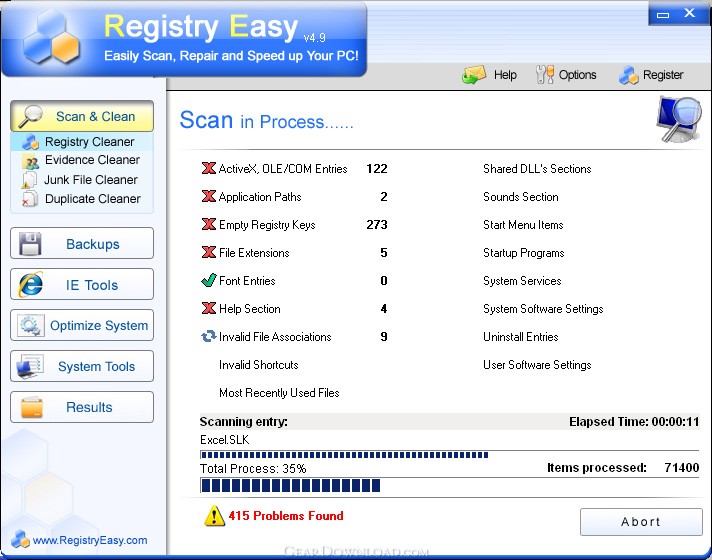Viewport: 712px width, 560px height.
Task: Click the Registry Cleaner icon in sidebar
Action: click(30, 142)
